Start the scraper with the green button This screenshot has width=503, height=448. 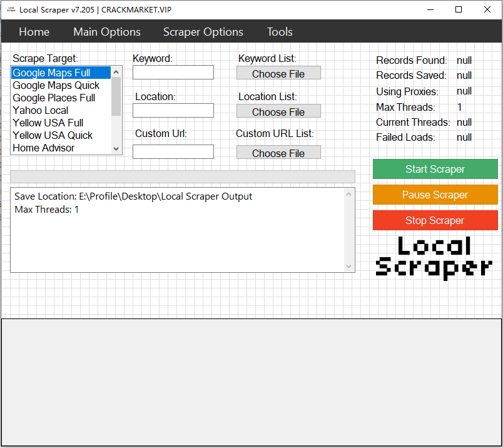435,169
